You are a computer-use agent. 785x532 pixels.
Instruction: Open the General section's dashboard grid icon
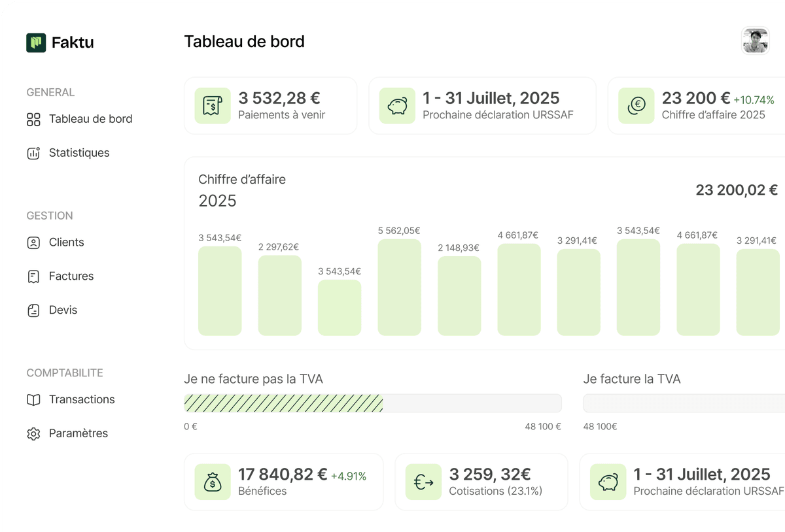coord(33,119)
